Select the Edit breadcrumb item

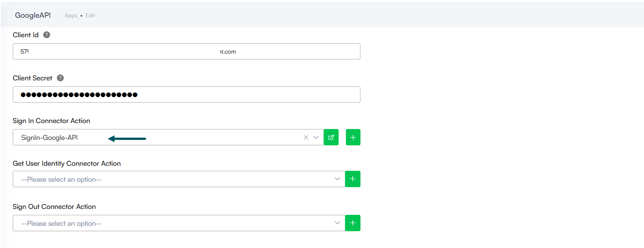click(x=90, y=15)
